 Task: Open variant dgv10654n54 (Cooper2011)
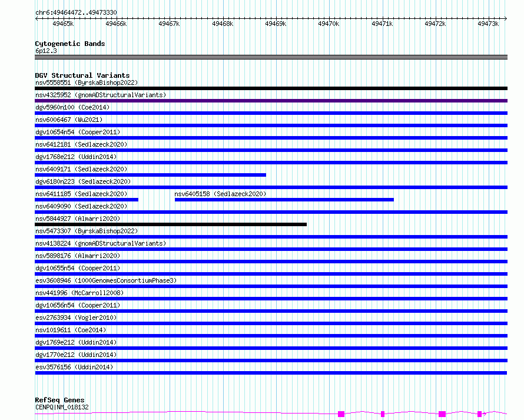pyautogui.click(x=78, y=132)
